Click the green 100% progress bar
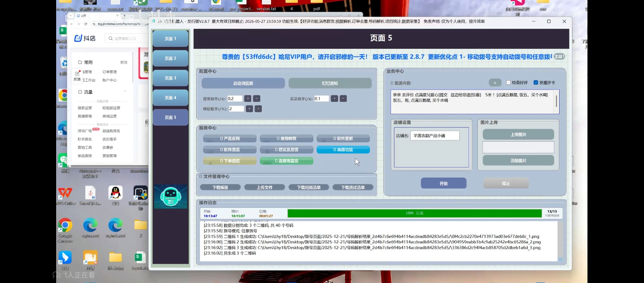 [x=414, y=213]
